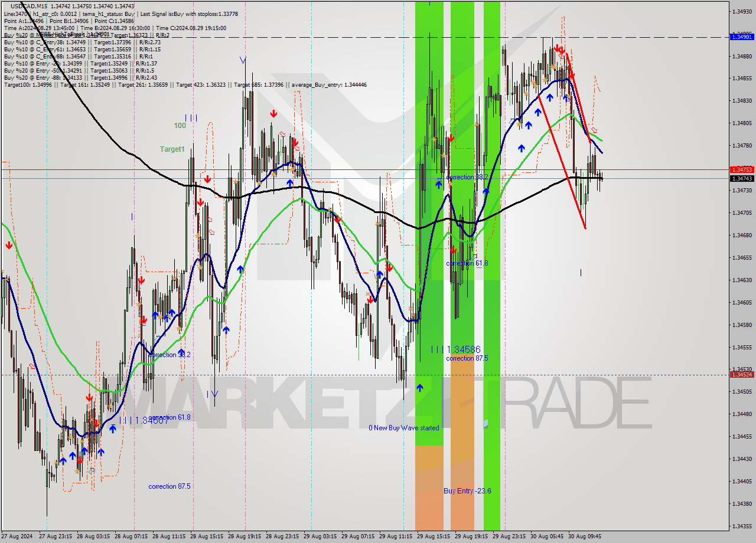Image resolution: width=756 pixels, height=543 pixels.
Task: Click the 1.34380 price axis label
Action: pyautogui.click(x=742, y=503)
